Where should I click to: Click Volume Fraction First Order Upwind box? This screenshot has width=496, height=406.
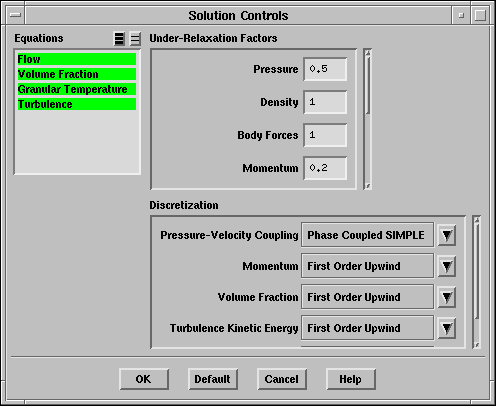(x=367, y=297)
